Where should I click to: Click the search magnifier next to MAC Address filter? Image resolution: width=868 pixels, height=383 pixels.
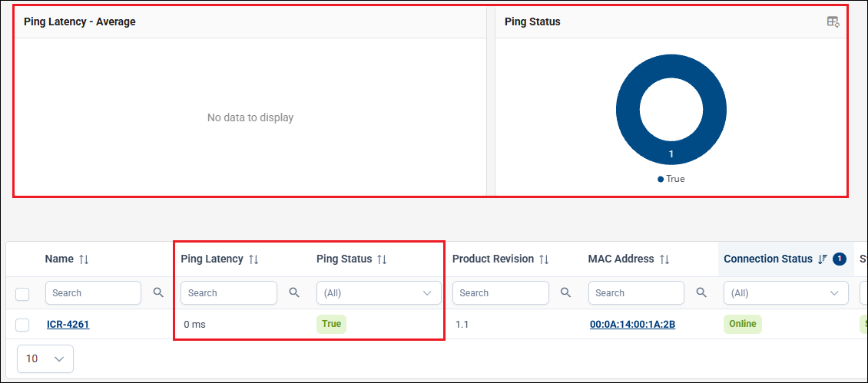(x=701, y=292)
